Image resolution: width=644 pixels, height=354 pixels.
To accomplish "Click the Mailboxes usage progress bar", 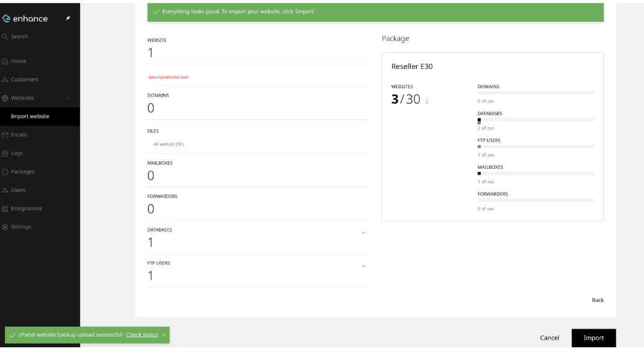I will pos(535,173).
